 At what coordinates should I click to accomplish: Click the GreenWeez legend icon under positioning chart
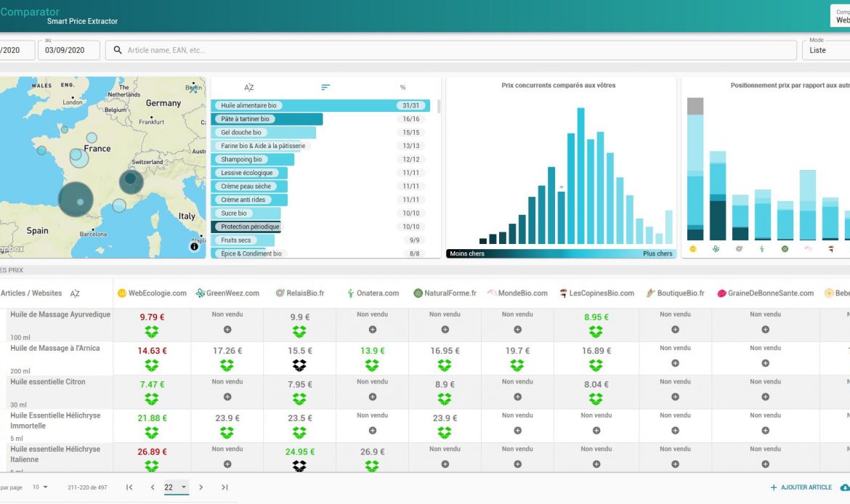click(716, 249)
